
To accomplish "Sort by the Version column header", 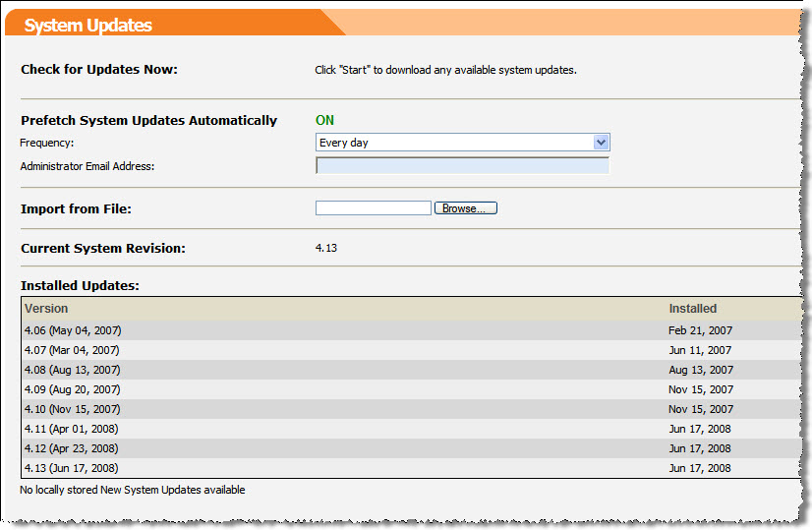I will [x=46, y=309].
